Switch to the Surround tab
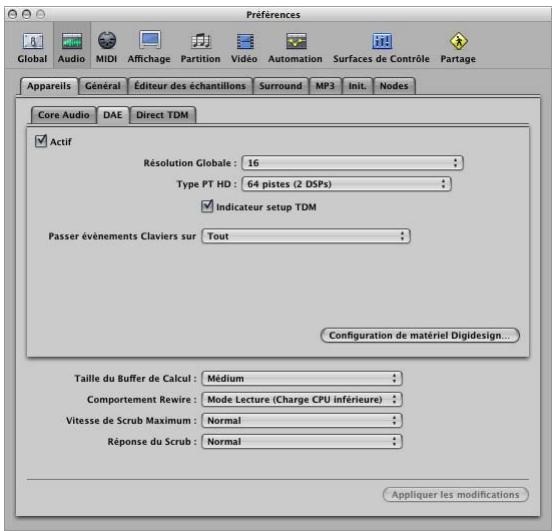The height and width of the screenshot is (531, 554). click(281, 86)
